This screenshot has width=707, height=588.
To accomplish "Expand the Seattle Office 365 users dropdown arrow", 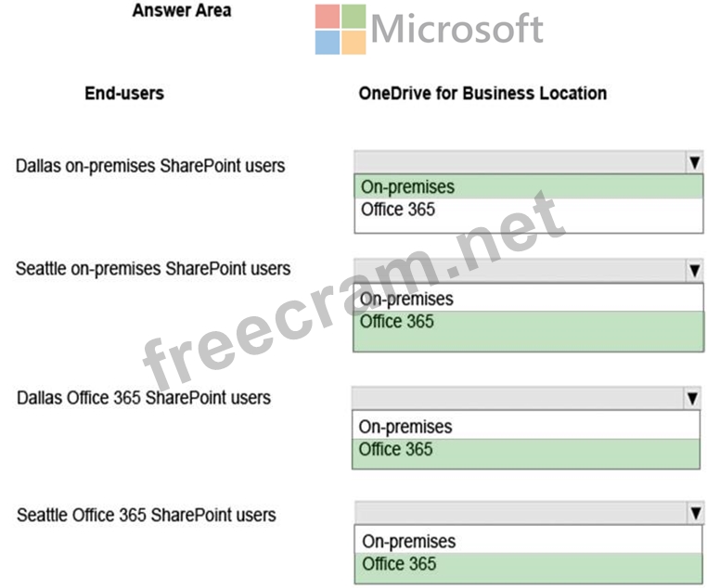I will (x=696, y=513).
